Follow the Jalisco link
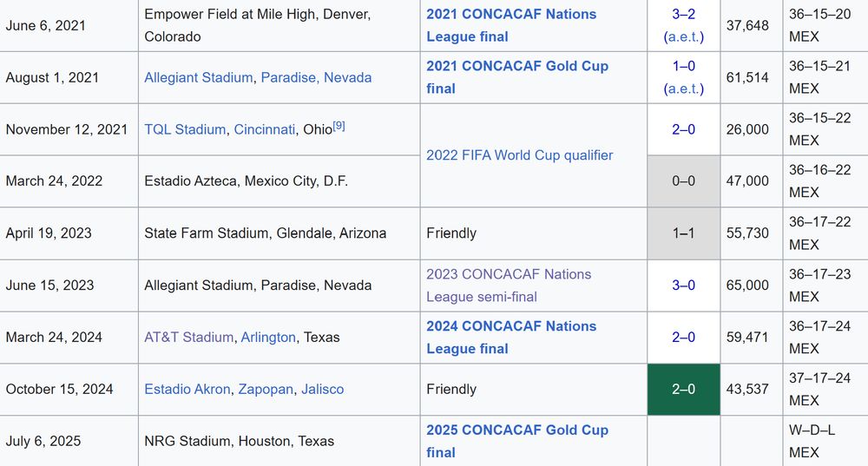This screenshot has height=466, width=868. [x=322, y=390]
